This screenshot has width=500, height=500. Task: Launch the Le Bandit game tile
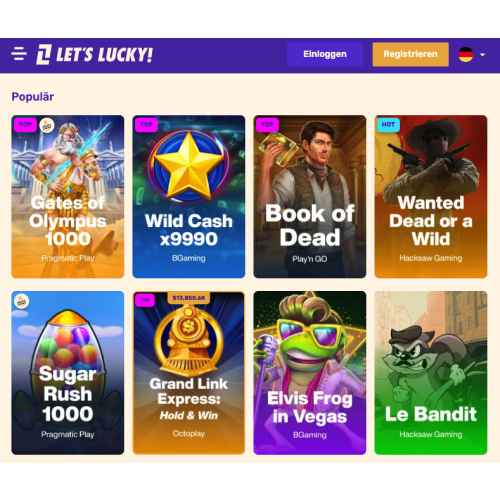[431, 373]
